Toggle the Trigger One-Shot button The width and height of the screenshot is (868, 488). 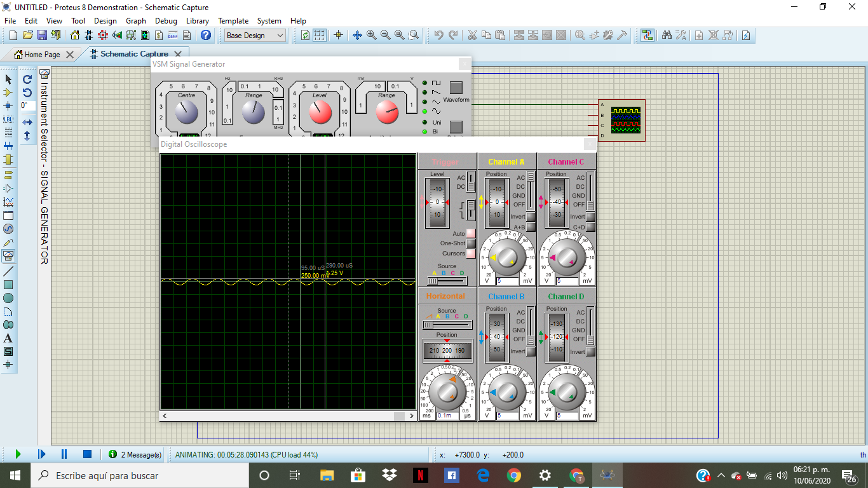tap(471, 243)
